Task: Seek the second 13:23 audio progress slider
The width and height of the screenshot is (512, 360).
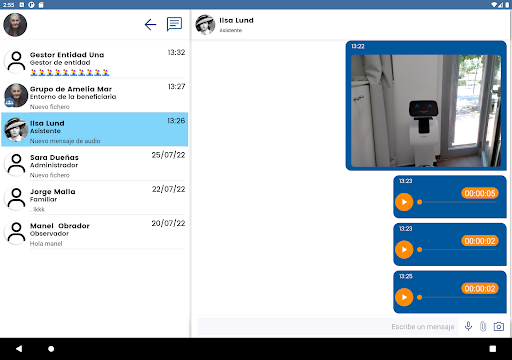Action: click(457, 250)
